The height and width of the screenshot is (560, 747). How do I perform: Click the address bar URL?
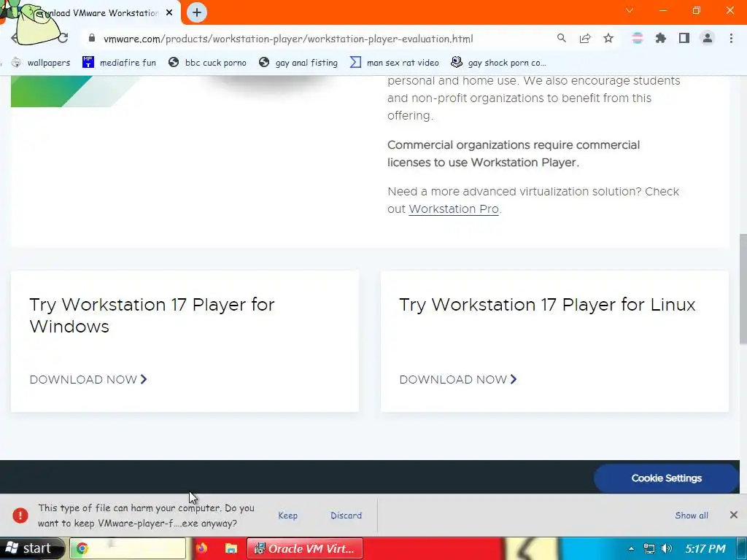[288, 39]
